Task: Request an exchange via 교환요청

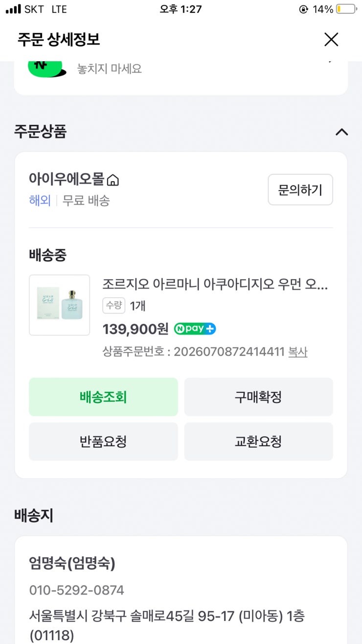Action: click(258, 442)
